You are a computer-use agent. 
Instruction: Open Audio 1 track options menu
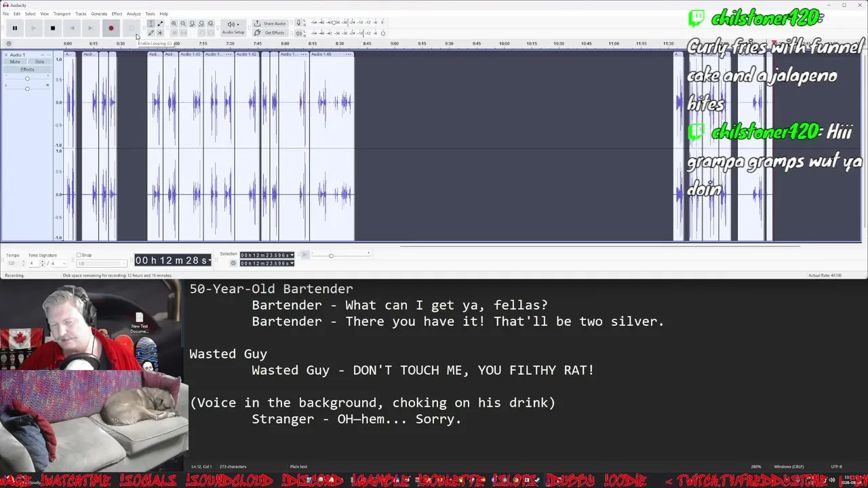click(49, 55)
